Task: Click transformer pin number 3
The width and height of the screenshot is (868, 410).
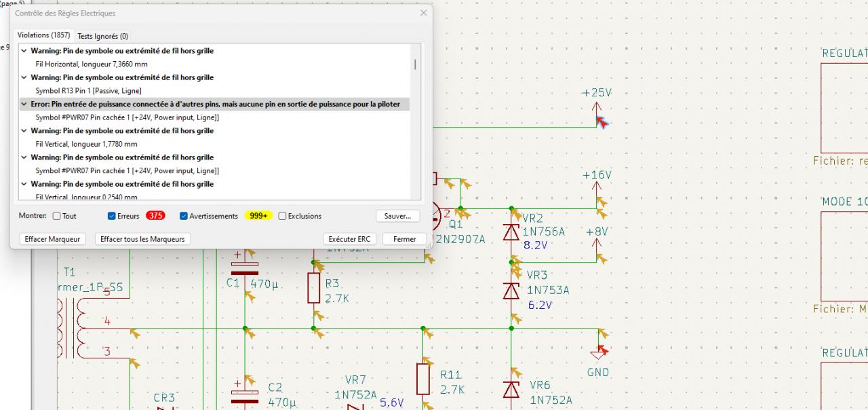Action: coord(107,352)
